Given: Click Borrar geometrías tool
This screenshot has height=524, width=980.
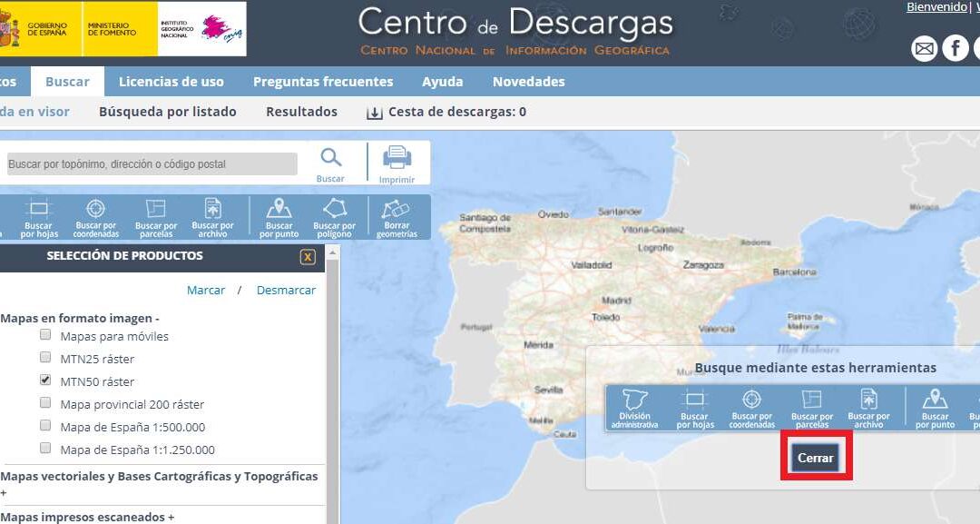Looking at the screenshot, I should (397, 218).
